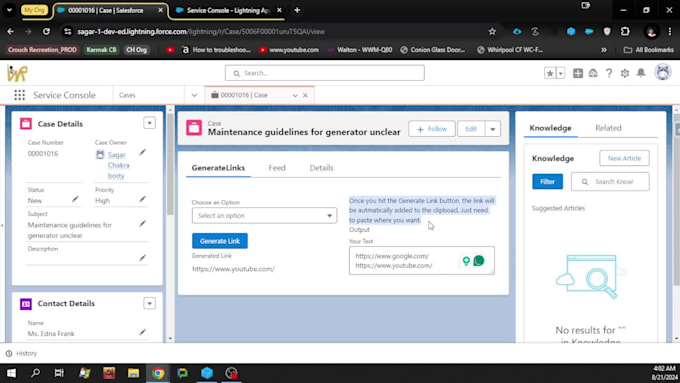This screenshot has height=383, width=680.
Task: Open File Explorer from taskbar
Action: pos(133,373)
